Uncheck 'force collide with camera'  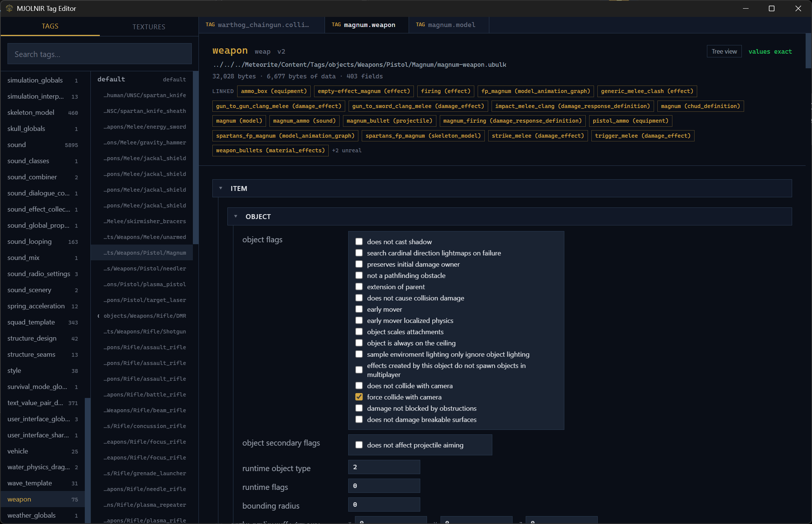(359, 397)
